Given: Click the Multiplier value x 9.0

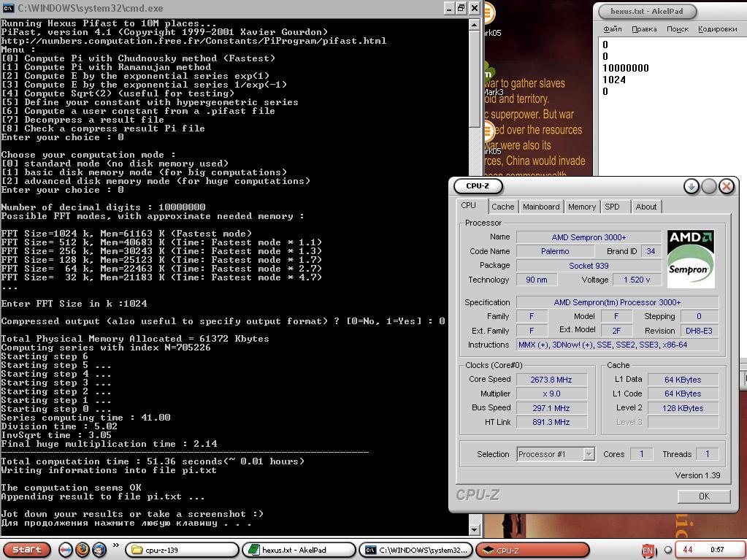Looking at the screenshot, I should click(x=551, y=394).
